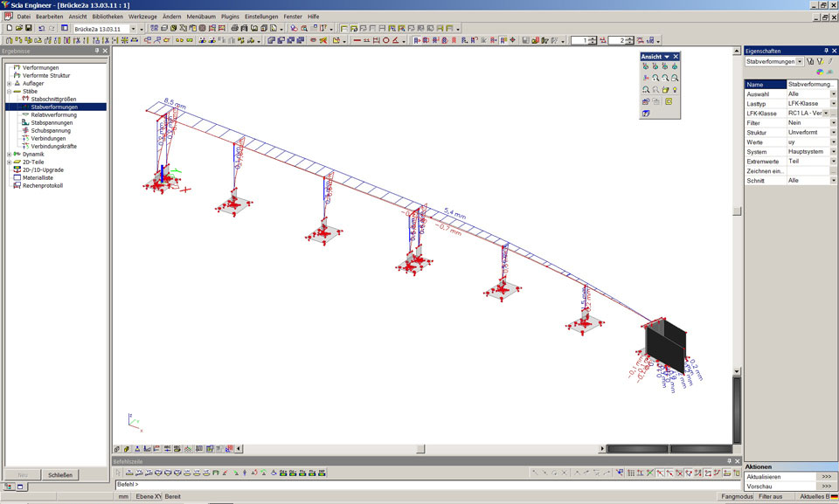The height and width of the screenshot is (504, 839).
Task: Pin the Eigenschaften panel
Action: (824, 51)
